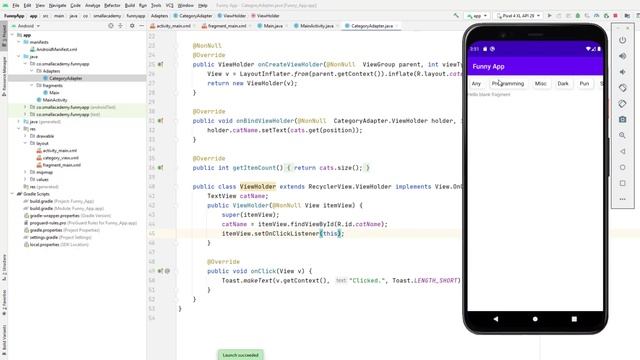Screen dimensions: 640x360
Task: Expand the drawable folder node
Action: pos(25,136)
